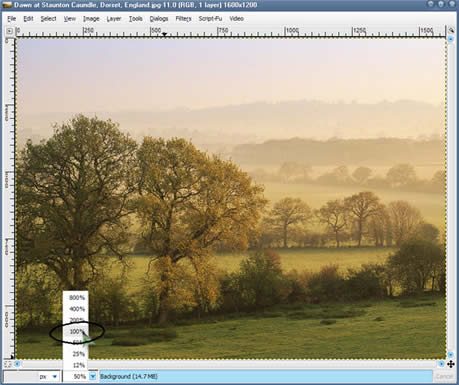Expand the px unit dropdown
Image resolution: width=459 pixels, height=385 pixels.
(x=55, y=377)
